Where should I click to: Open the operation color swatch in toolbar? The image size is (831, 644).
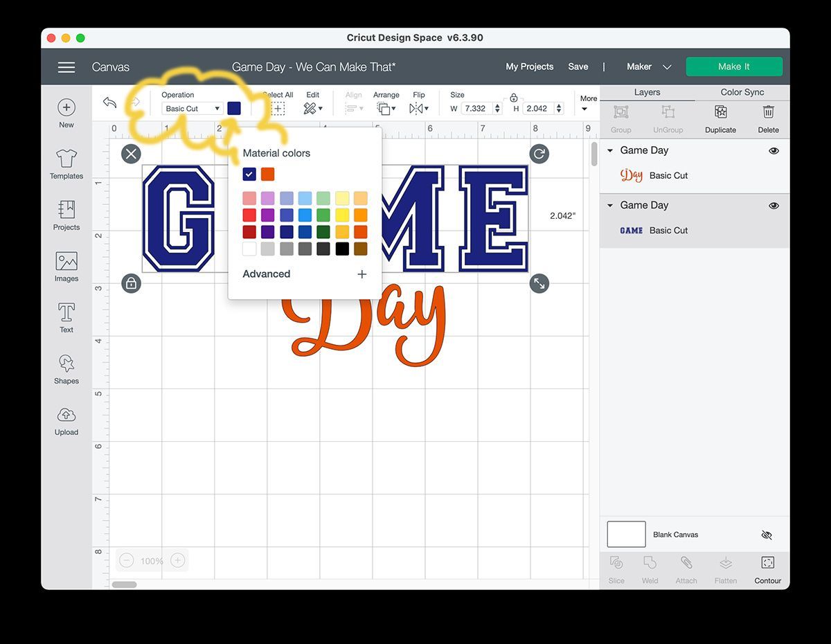(234, 108)
